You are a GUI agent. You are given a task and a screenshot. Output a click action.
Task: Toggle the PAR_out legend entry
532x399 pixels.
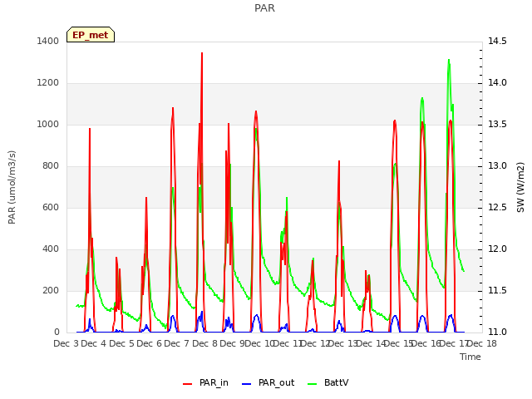(x=268, y=382)
